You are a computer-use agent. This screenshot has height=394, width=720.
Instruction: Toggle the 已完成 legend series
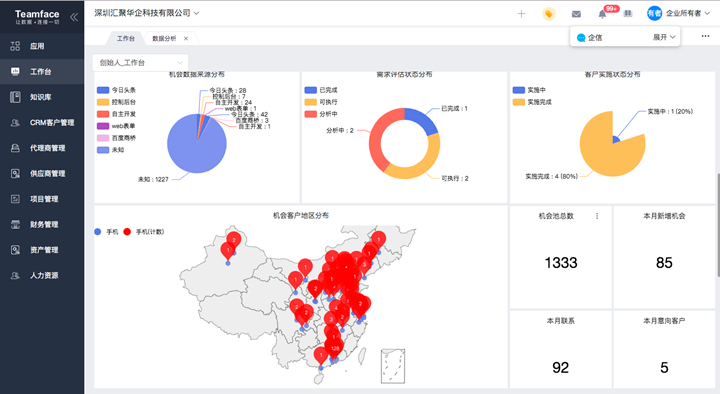pyautogui.click(x=321, y=90)
